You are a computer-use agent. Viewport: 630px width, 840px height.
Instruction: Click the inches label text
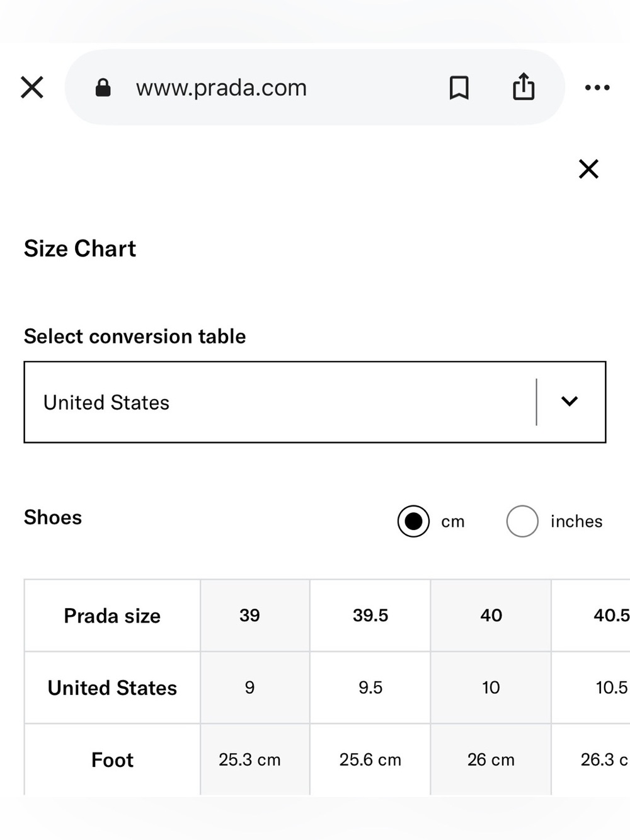[576, 521]
